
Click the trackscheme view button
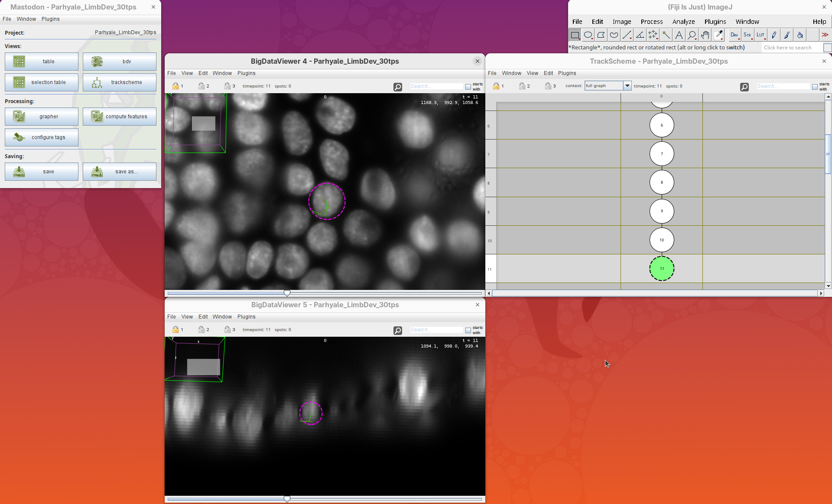click(x=119, y=82)
